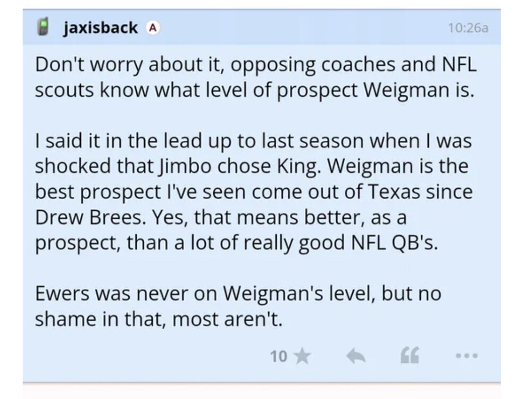Quote this post with the quote icon
532x399 pixels.
click(x=409, y=356)
